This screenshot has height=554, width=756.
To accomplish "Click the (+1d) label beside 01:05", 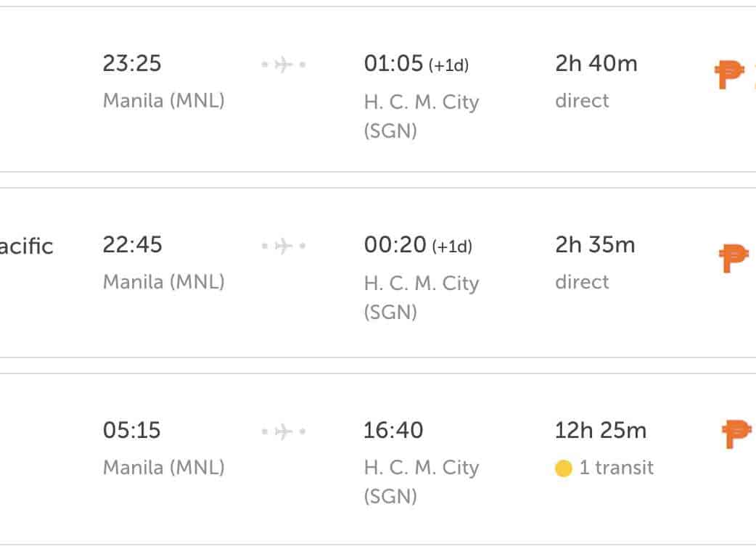I will pyautogui.click(x=448, y=65).
